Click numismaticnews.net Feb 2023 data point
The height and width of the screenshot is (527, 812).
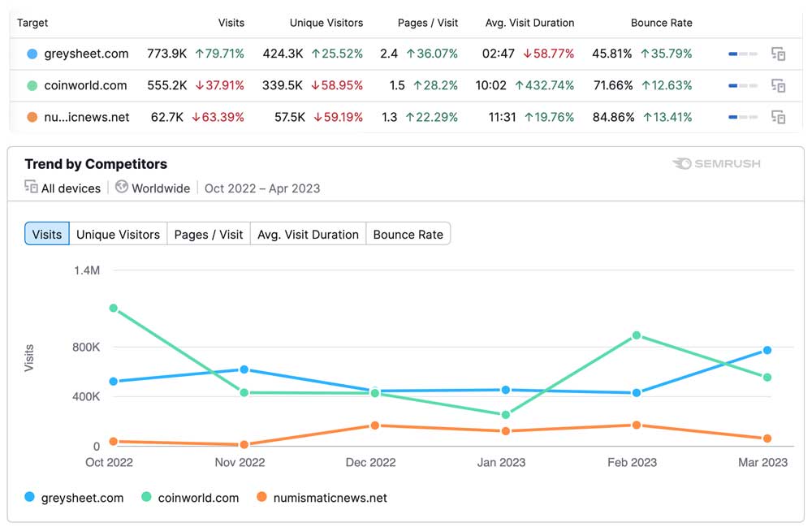click(637, 425)
